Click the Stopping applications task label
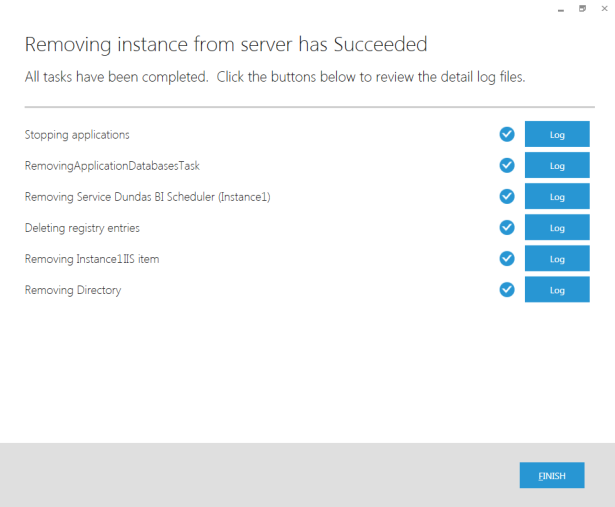This screenshot has height=507, width=615. [x=77, y=135]
